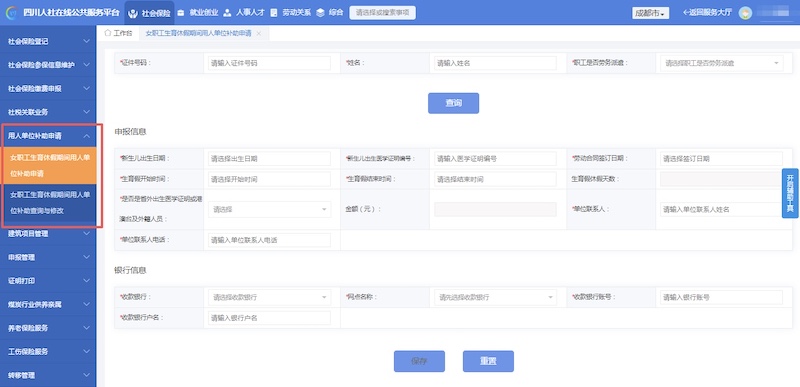Expand 工伤保险服务 in the sidebar
Image resolution: width=800 pixels, height=387 pixels.
(48, 352)
